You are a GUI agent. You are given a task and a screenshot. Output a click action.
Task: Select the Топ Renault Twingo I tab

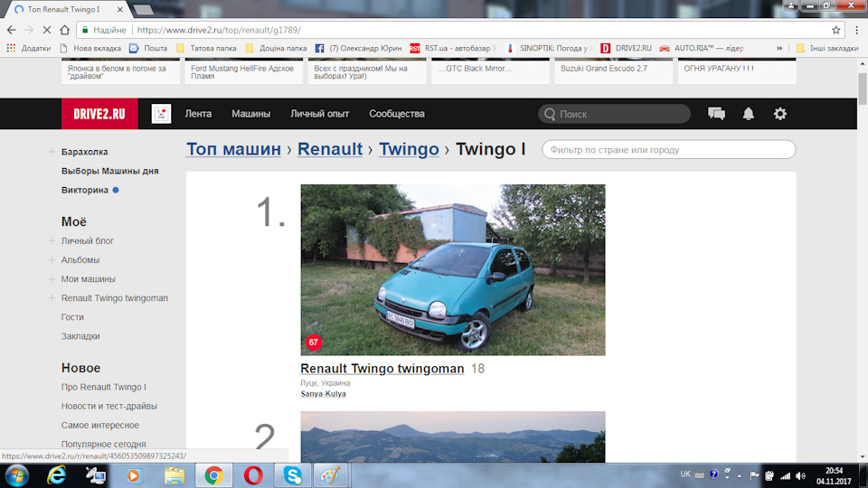pyautogui.click(x=64, y=9)
